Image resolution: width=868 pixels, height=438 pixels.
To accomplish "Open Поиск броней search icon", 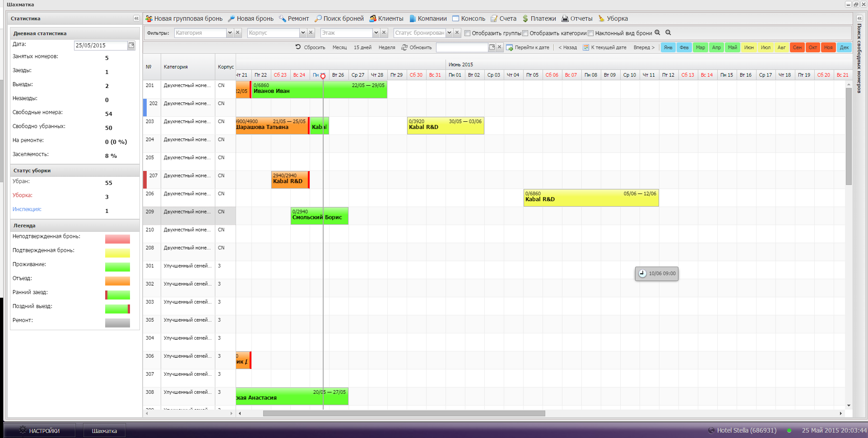I will (x=318, y=18).
